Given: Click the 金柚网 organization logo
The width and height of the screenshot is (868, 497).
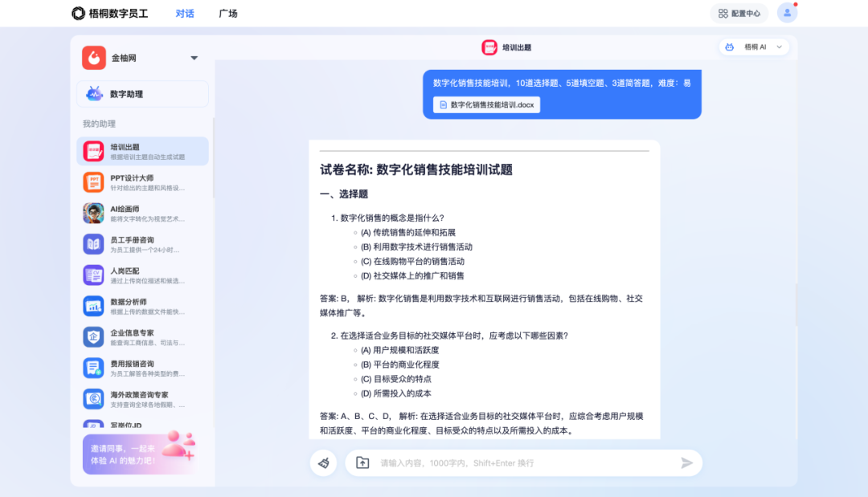Looking at the screenshot, I should (x=94, y=58).
